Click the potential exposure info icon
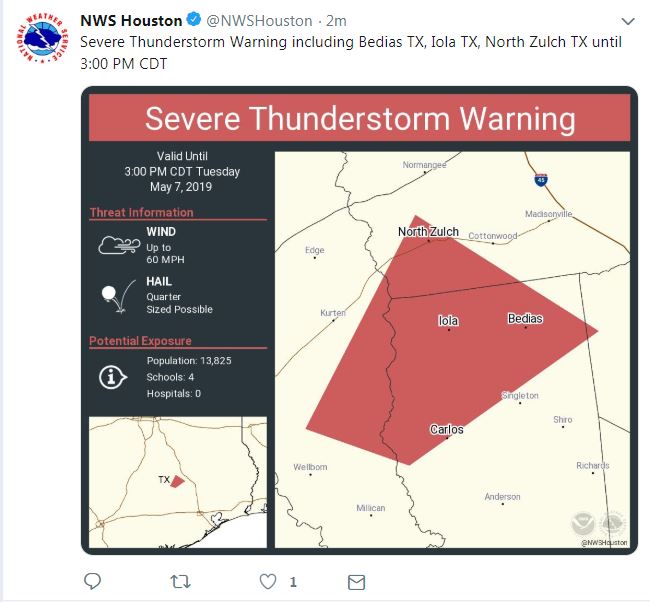Screen dimensions: 650x602 pyautogui.click(x=113, y=376)
